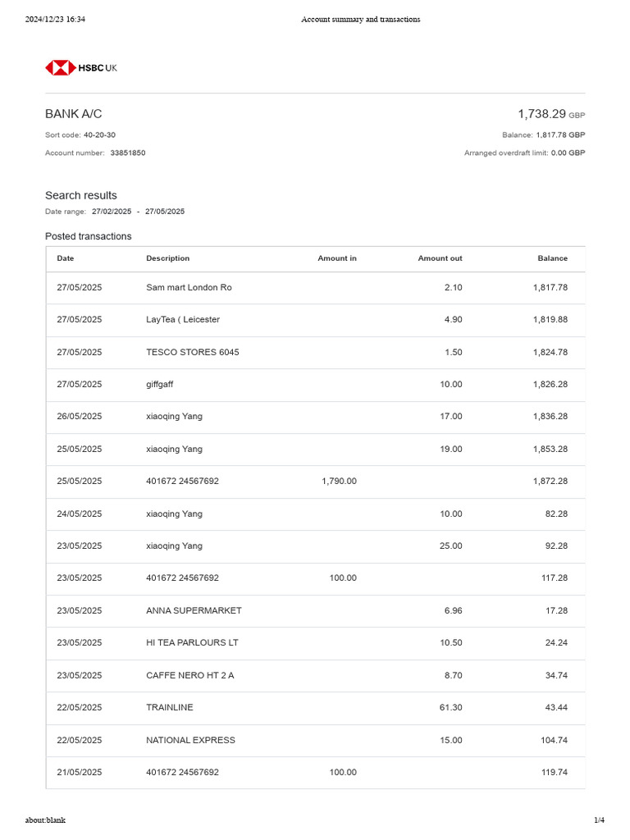Select the 'NATIONAL EXPRESS' transaction
630x840 pixels.
click(190, 741)
